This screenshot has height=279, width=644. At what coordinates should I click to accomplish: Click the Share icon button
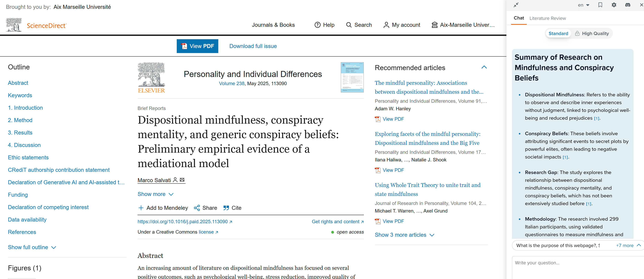[x=197, y=208]
